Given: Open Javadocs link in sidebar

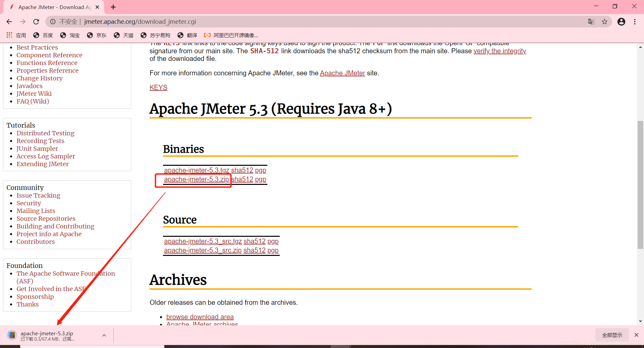Looking at the screenshot, I should click(x=30, y=86).
